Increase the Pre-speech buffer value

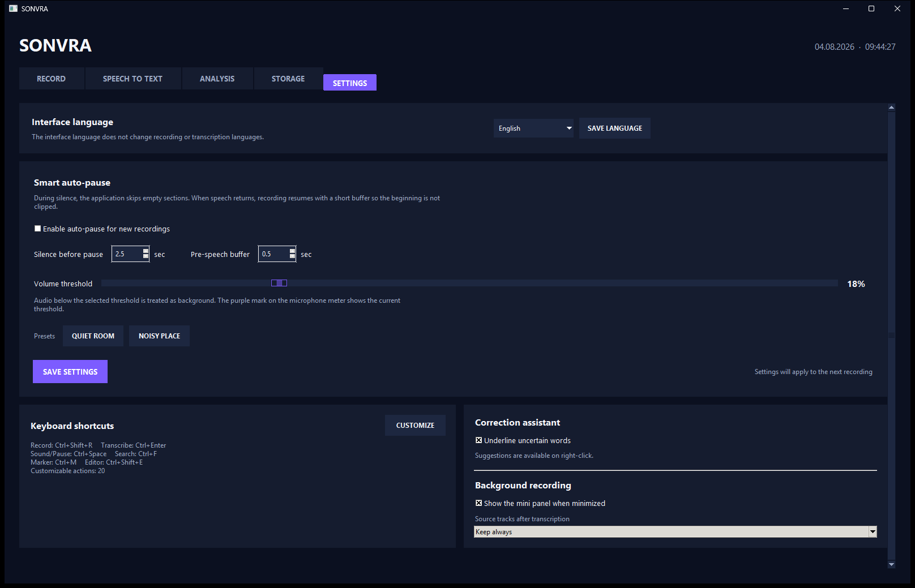coord(293,251)
